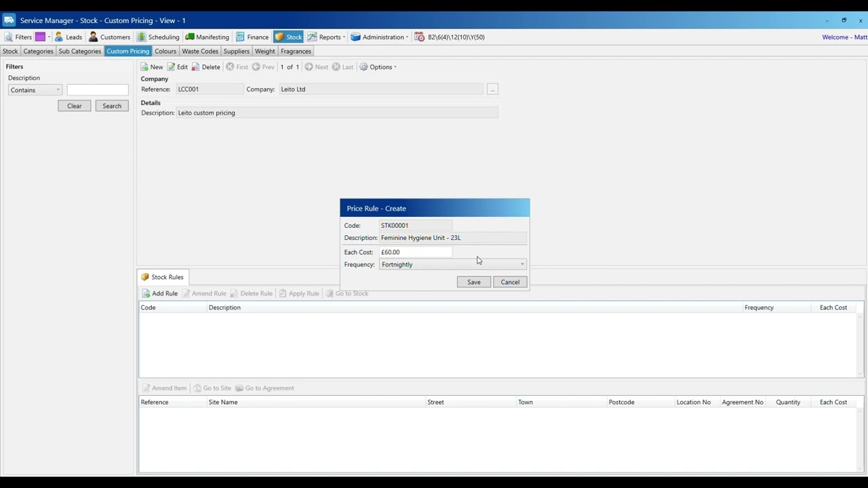Click the Apply Rule button

[x=299, y=293]
